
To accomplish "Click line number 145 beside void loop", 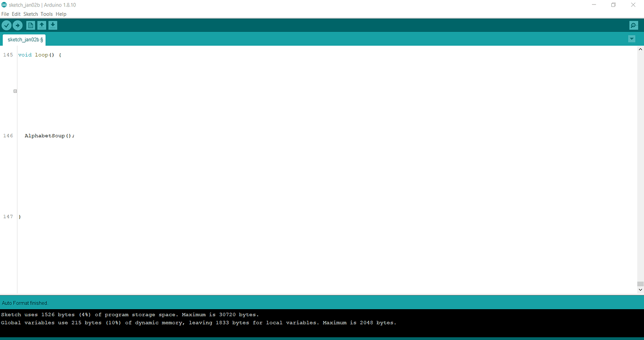I will 8,55.
